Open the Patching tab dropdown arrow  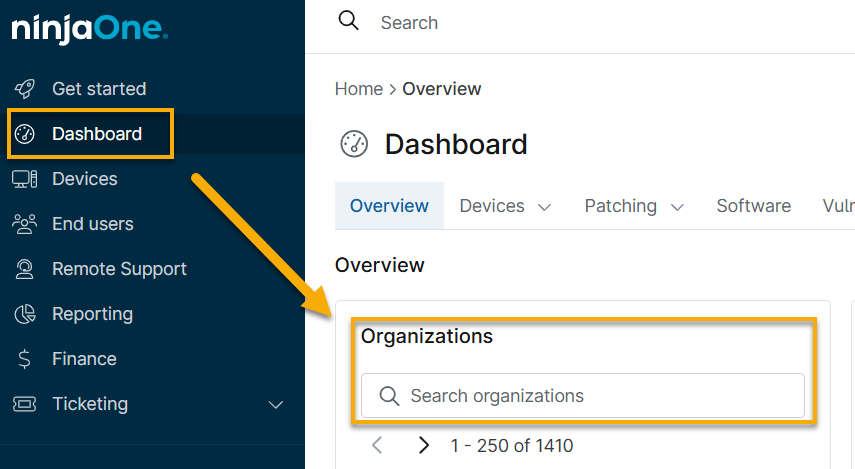(x=677, y=207)
